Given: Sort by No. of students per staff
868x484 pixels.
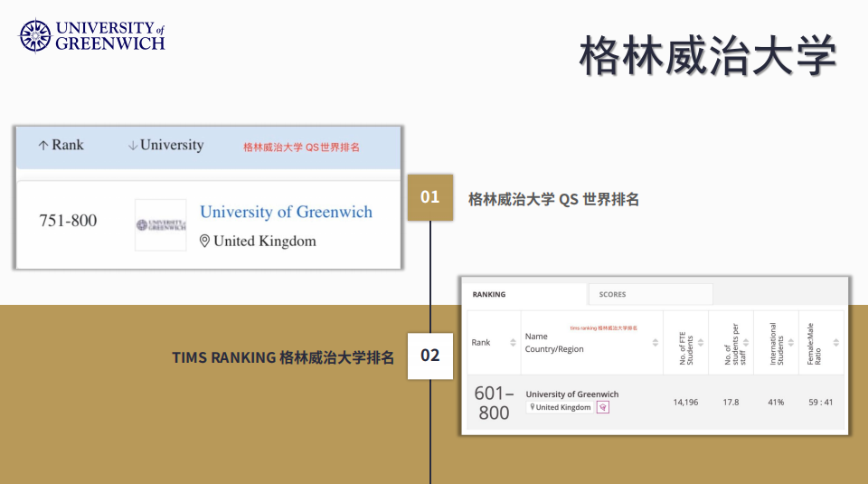Looking at the screenshot, I should [746, 343].
